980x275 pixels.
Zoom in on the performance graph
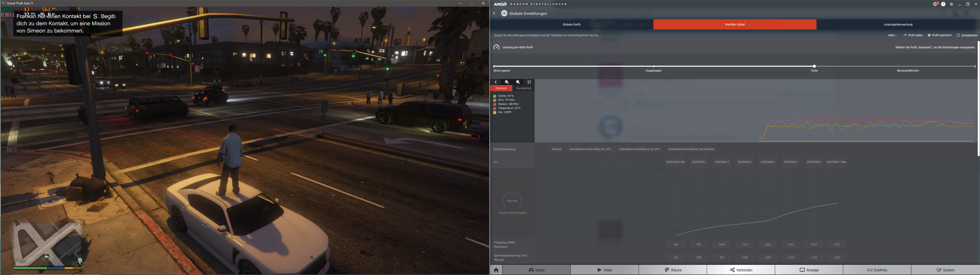507,82
